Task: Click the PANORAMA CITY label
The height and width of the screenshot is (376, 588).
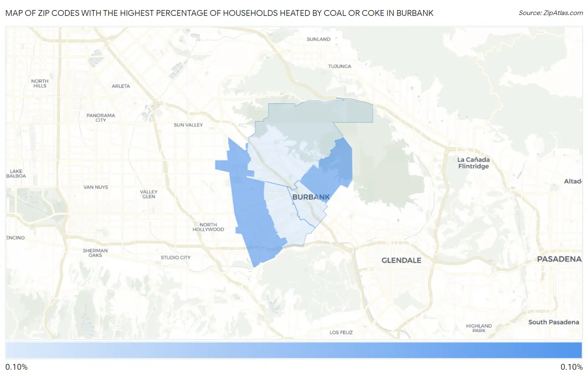Action: coord(101,118)
